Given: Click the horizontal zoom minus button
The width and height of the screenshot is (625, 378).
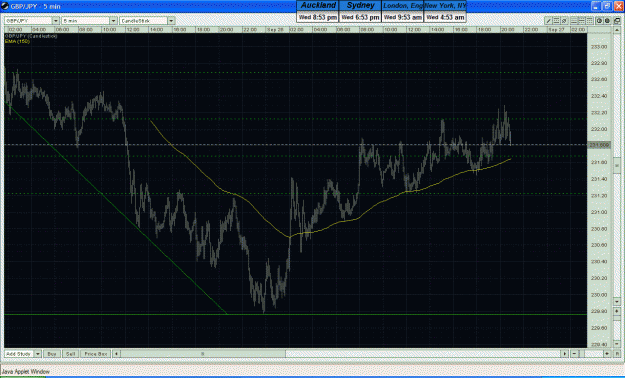Looking at the screenshot, I should [574, 354].
